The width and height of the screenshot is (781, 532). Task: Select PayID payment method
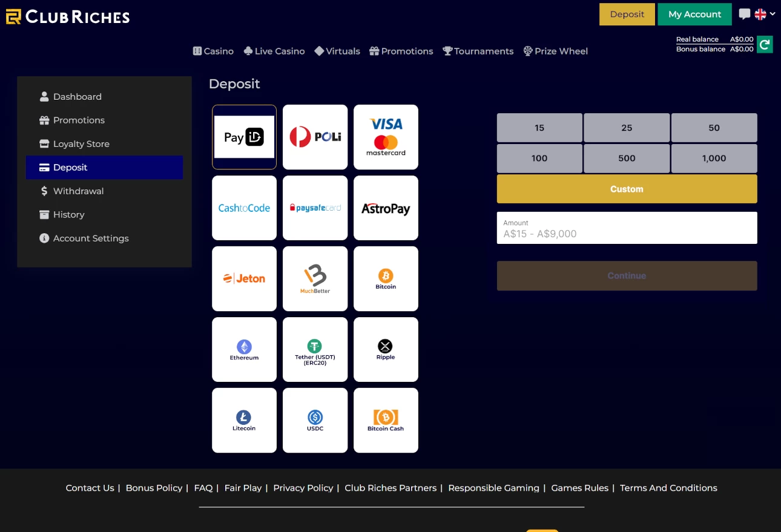click(244, 137)
